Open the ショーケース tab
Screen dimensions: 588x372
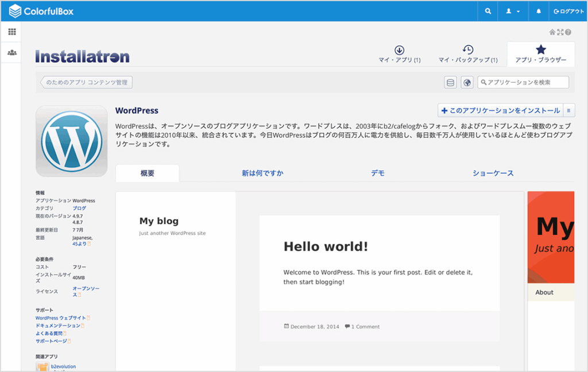click(x=493, y=172)
